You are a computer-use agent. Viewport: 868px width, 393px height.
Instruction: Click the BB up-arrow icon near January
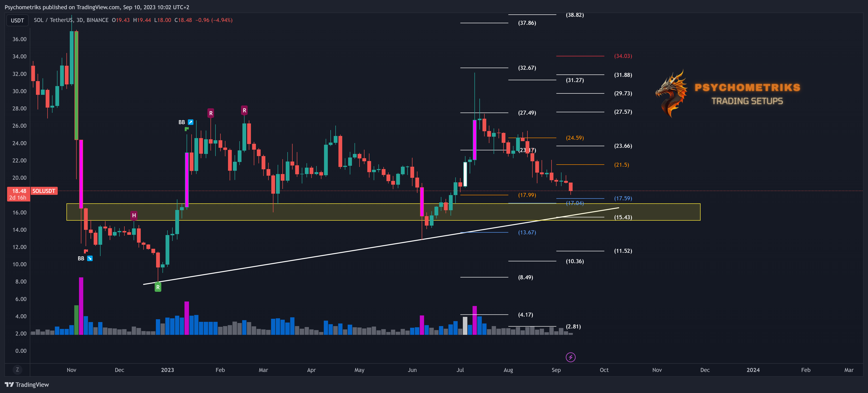tap(190, 122)
